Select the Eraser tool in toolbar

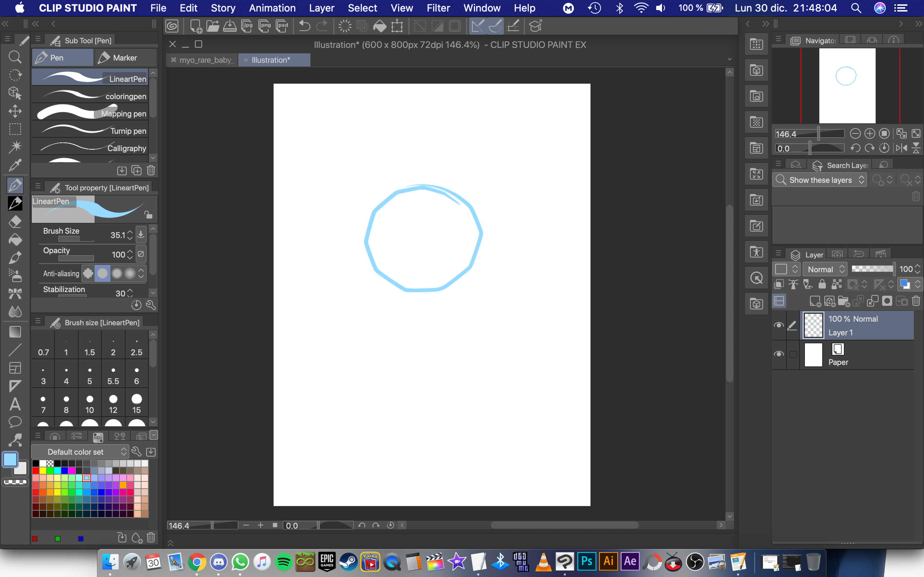coord(15,221)
